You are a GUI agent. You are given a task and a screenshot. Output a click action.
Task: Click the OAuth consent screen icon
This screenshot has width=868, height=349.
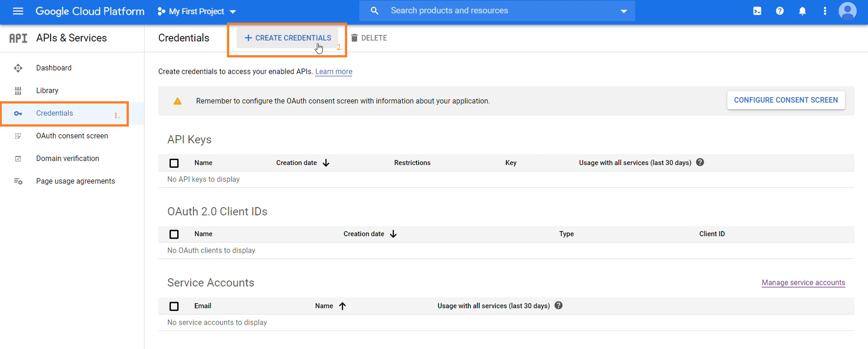point(18,136)
